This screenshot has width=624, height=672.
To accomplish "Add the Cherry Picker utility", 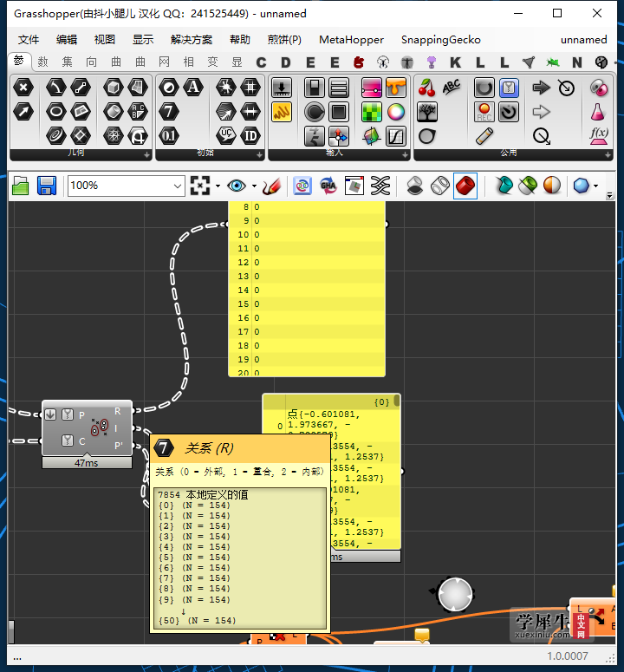I will (427, 88).
